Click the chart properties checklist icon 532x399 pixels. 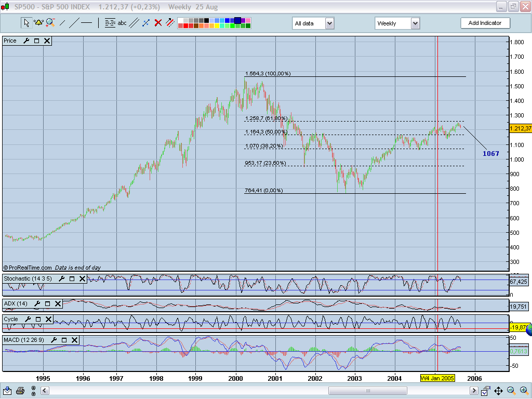click(486, 391)
